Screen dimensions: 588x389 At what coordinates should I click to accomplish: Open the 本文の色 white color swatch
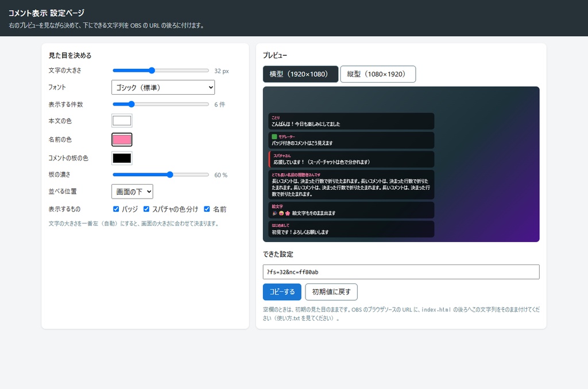(122, 120)
